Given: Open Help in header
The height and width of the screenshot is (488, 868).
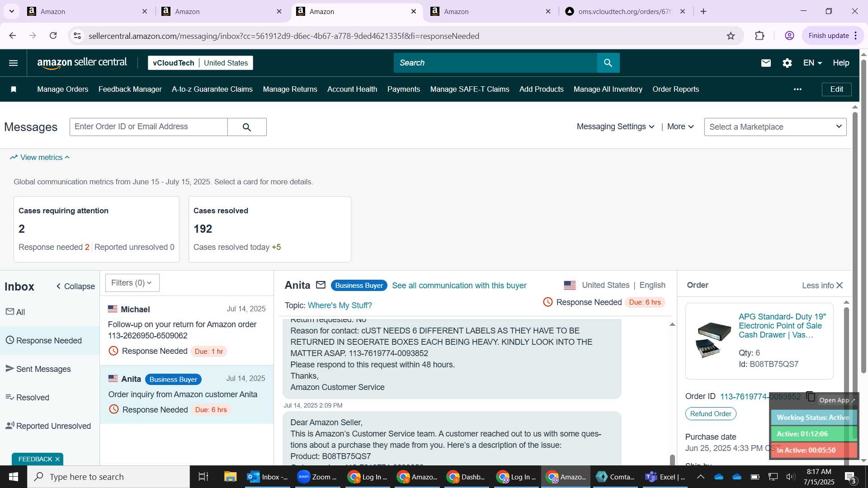Looking at the screenshot, I should coord(841,63).
